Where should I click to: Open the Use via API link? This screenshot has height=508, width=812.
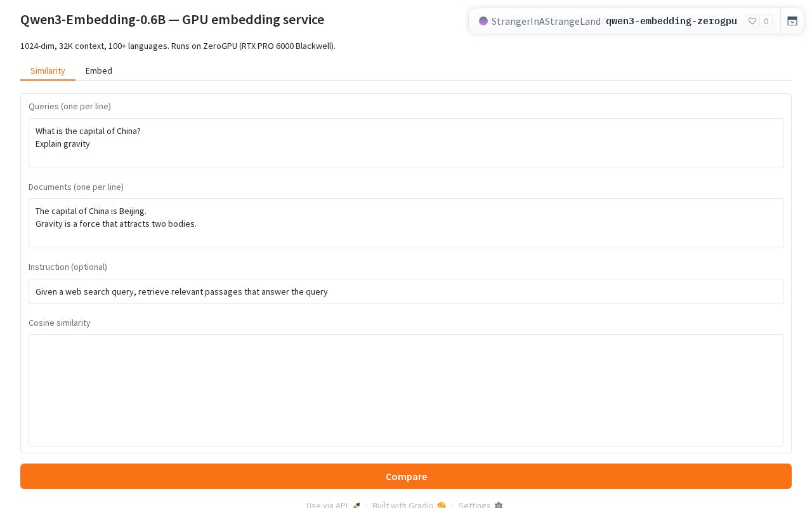point(333,505)
